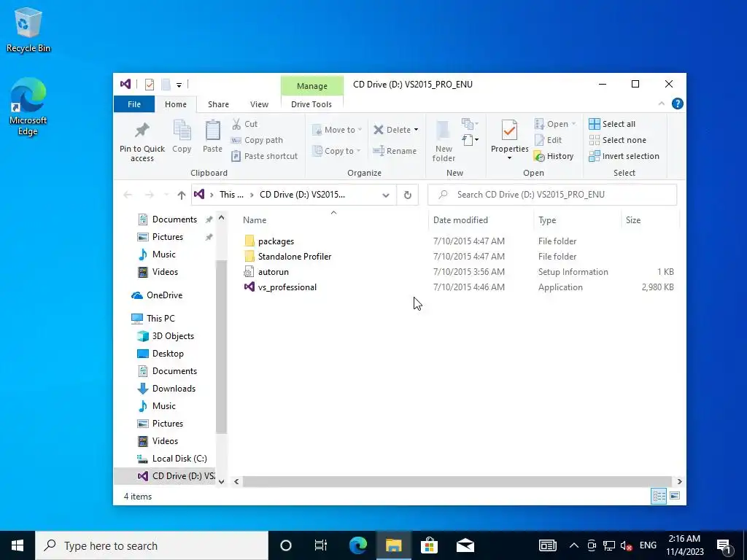Click navigation pane vertical scrollbar

(221, 347)
